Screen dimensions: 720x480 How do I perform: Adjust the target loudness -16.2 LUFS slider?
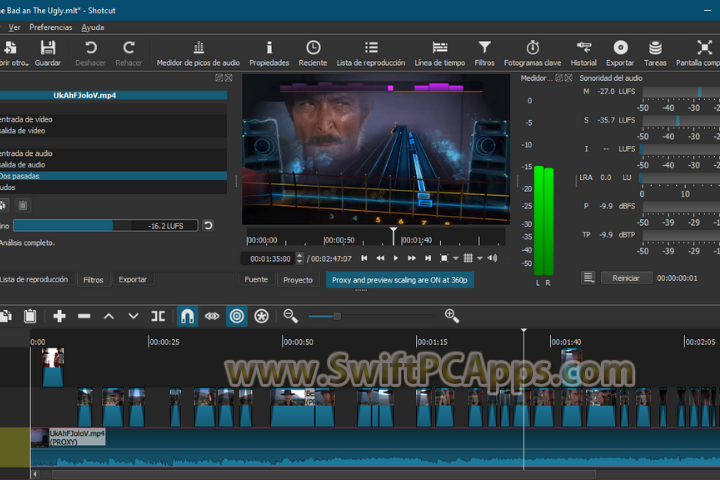(106, 226)
